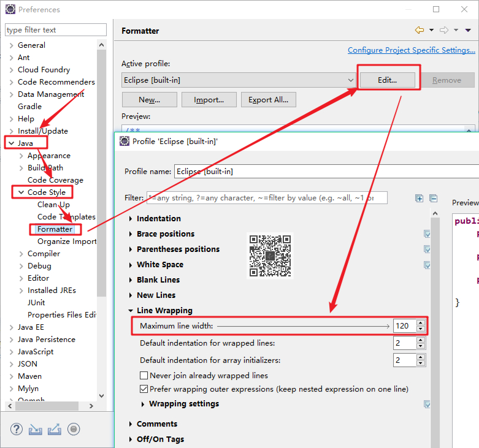Expand the Off/On Tags section

click(131, 439)
